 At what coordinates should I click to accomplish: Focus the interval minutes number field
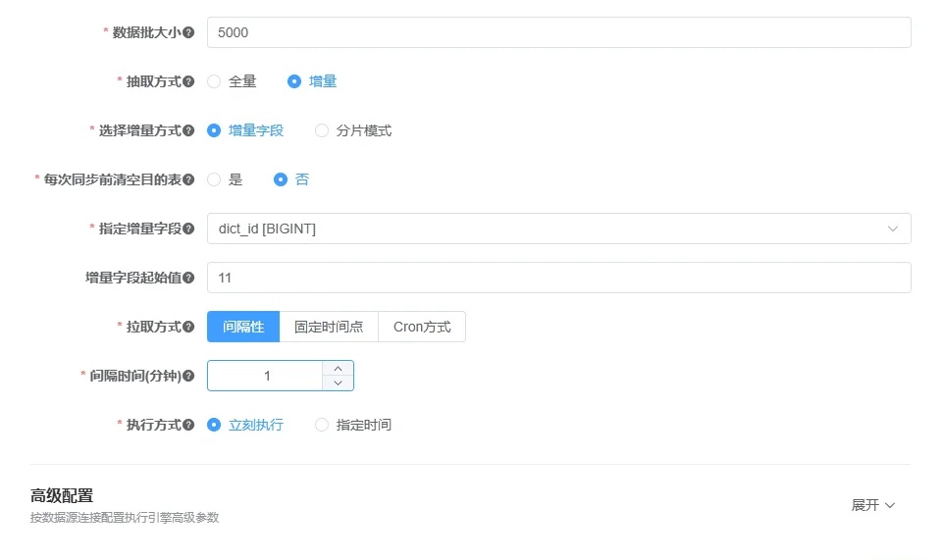(265, 376)
